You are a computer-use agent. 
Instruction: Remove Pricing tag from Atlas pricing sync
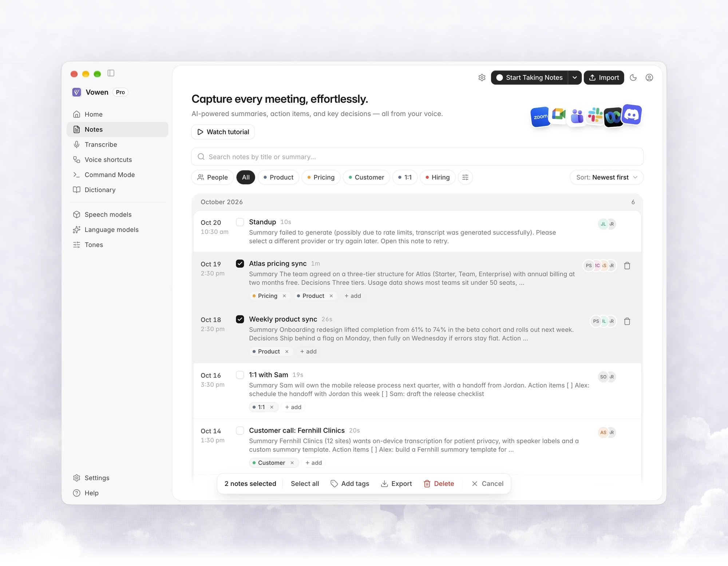pos(284,296)
